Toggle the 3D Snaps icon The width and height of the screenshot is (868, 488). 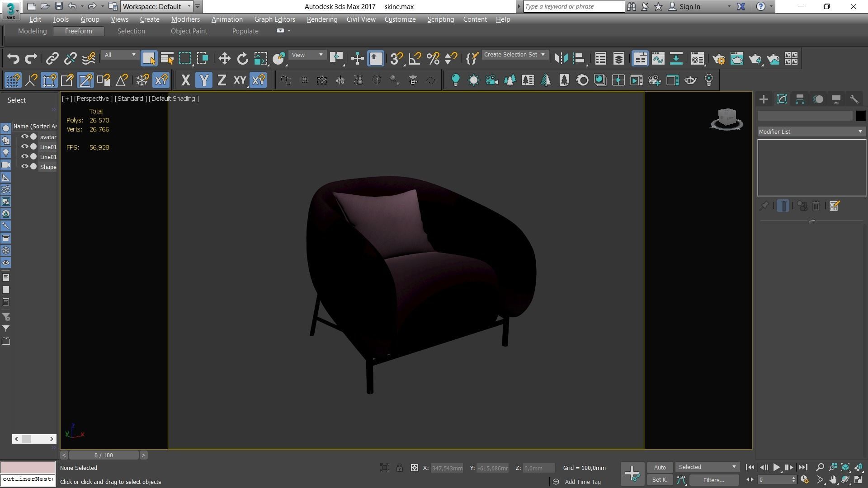pyautogui.click(x=396, y=59)
